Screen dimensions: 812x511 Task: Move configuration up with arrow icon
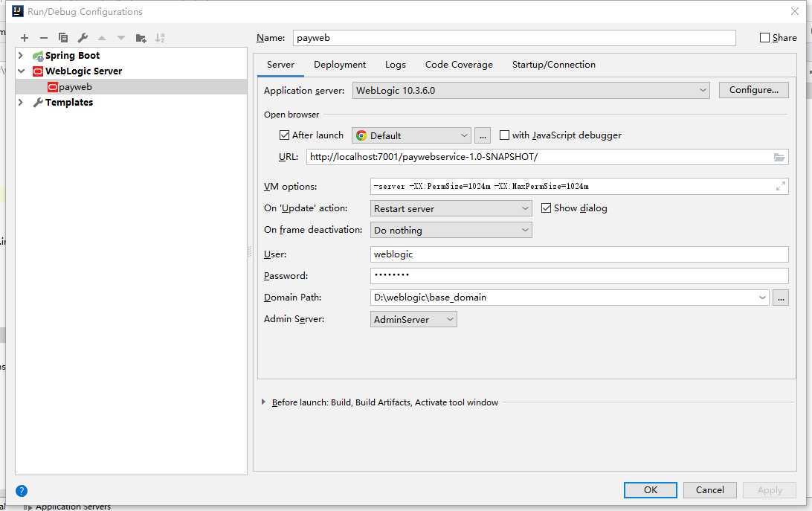point(102,38)
